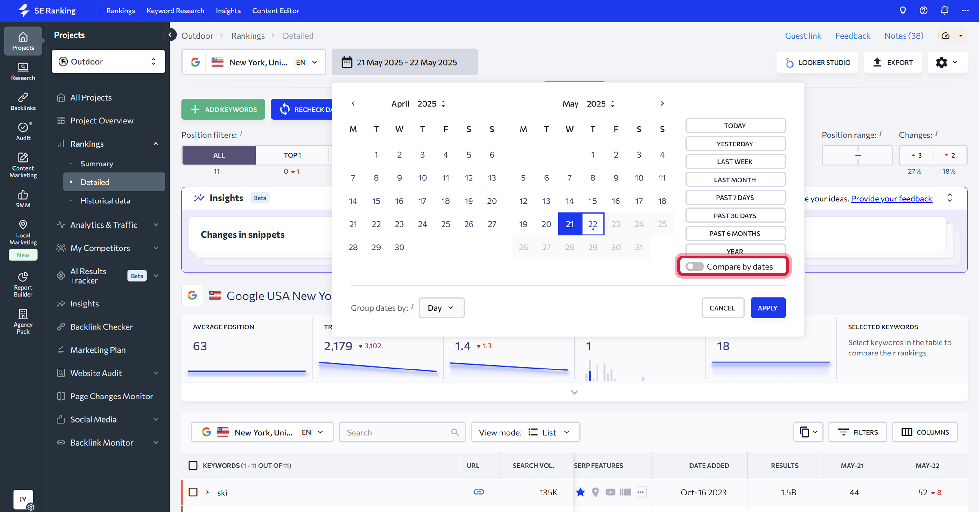Open the notifications bell
This screenshot has height=513, width=980.
click(x=944, y=11)
